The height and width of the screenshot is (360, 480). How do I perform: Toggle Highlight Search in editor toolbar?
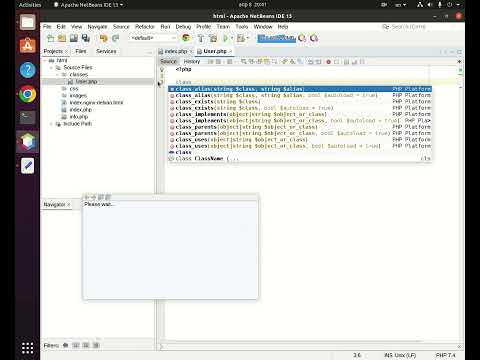tap(267, 62)
